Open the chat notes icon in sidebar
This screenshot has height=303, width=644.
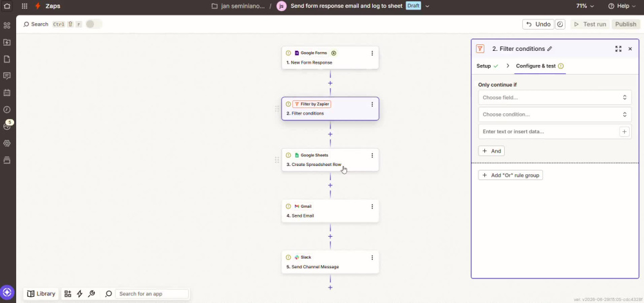pyautogui.click(x=6, y=76)
